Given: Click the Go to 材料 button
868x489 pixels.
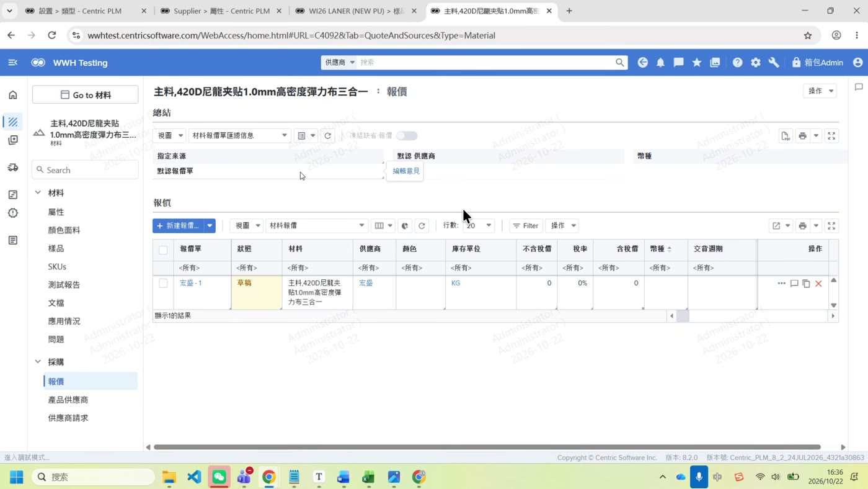Looking at the screenshot, I should (86, 95).
